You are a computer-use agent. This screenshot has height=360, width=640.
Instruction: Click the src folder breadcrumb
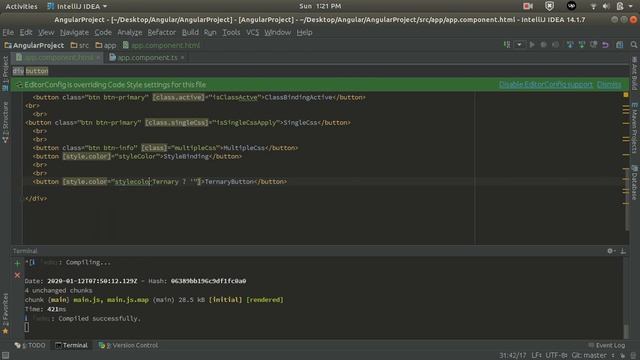[80, 45]
